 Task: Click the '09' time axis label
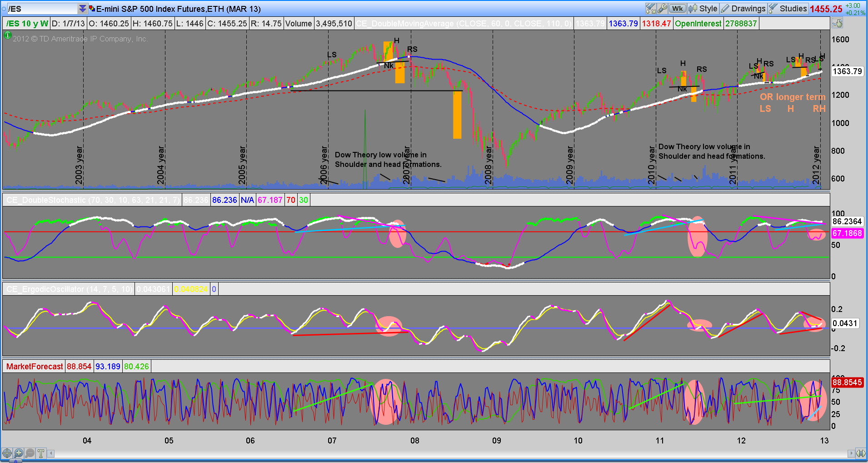[x=496, y=440]
